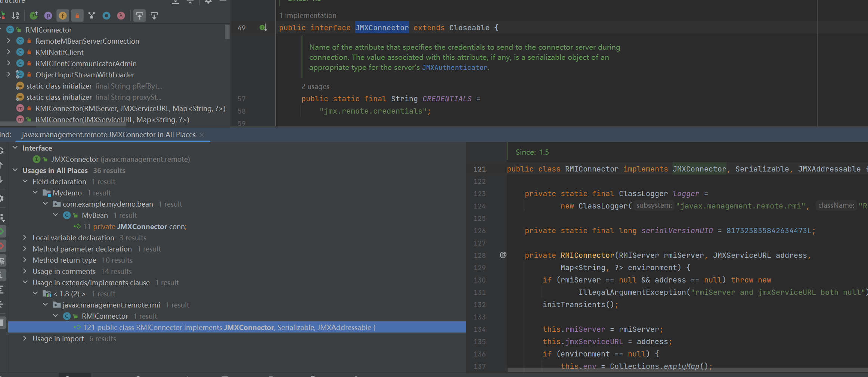Toggle Show Lambdas filter in Structure
868x377 pixels.
[x=121, y=16]
